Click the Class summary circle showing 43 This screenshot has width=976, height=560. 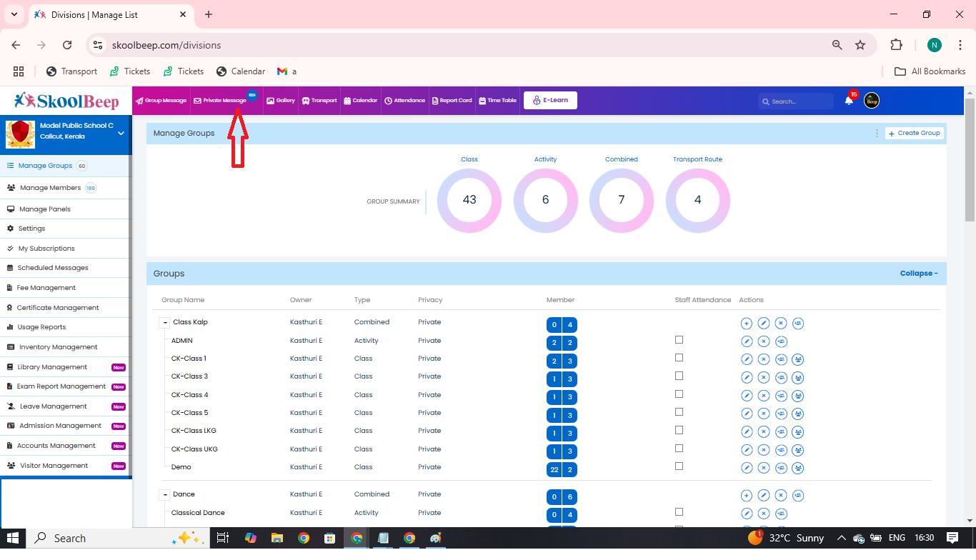pyautogui.click(x=469, y=200)
